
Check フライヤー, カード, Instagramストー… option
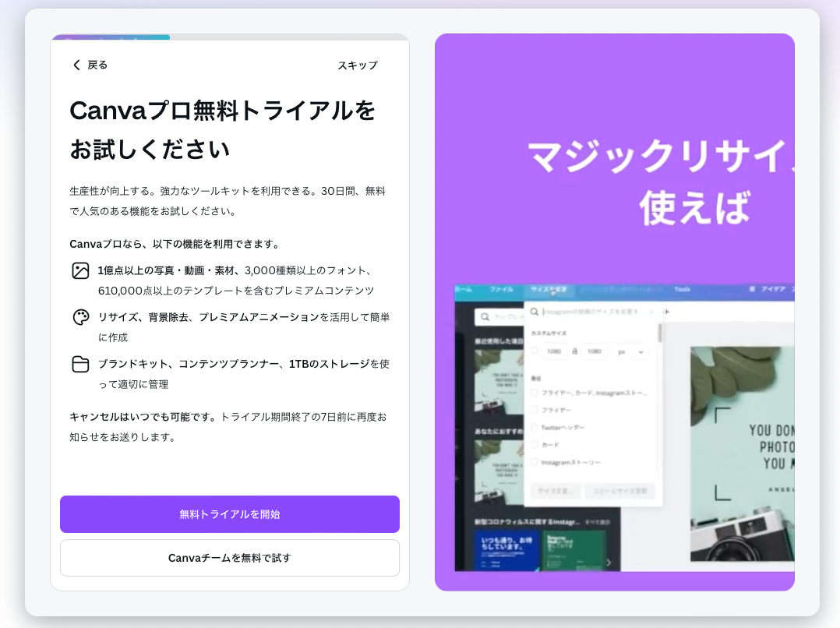(534, 393)
